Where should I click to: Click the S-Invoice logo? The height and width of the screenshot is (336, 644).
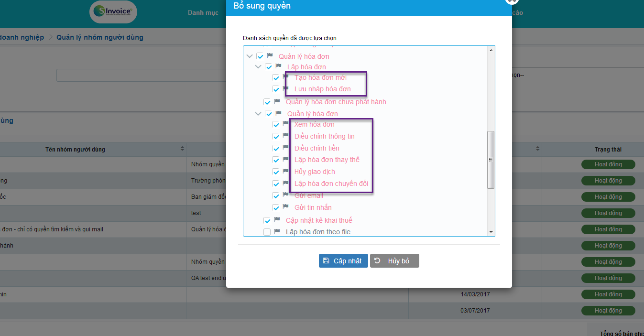[x=113, y=12]
